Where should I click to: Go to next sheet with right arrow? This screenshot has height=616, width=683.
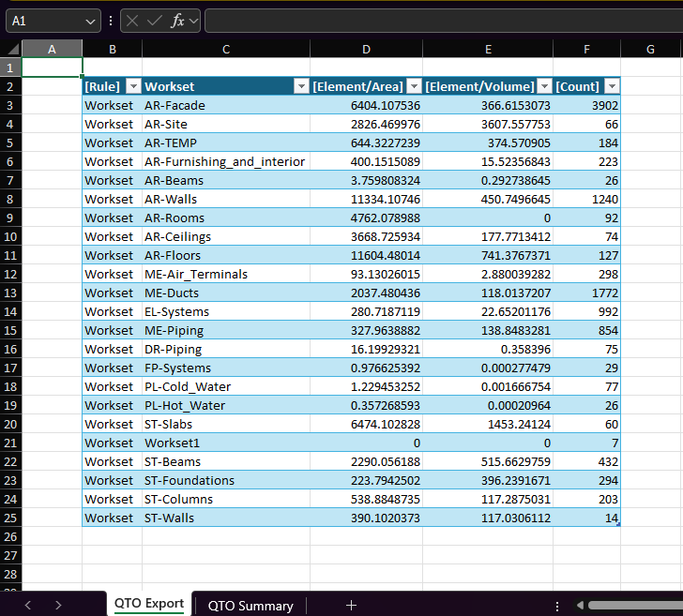(58, 605)
